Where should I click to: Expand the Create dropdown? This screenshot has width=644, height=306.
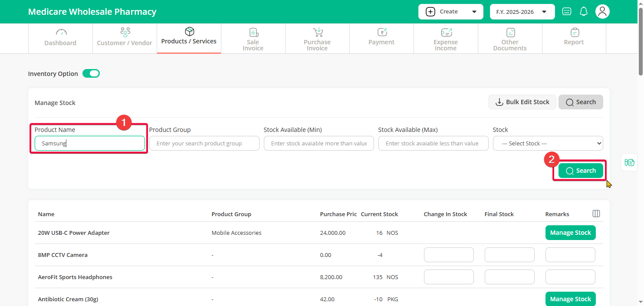tap(450, 12)
